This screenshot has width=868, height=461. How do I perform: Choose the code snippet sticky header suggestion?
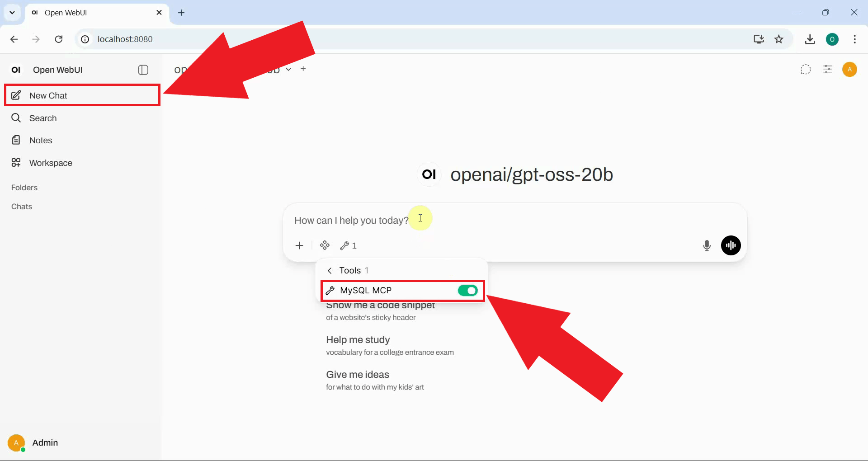(381, 311)
